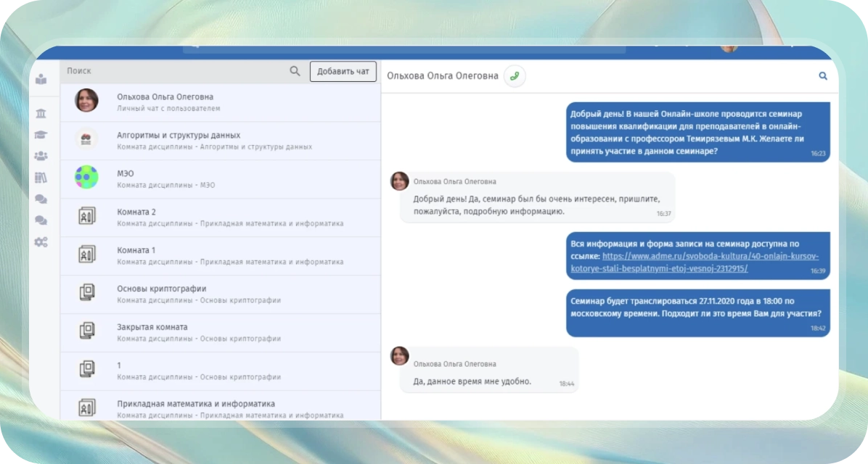Focus the Поиск search field
Screen dimensions: 868x464
(174, 71)
